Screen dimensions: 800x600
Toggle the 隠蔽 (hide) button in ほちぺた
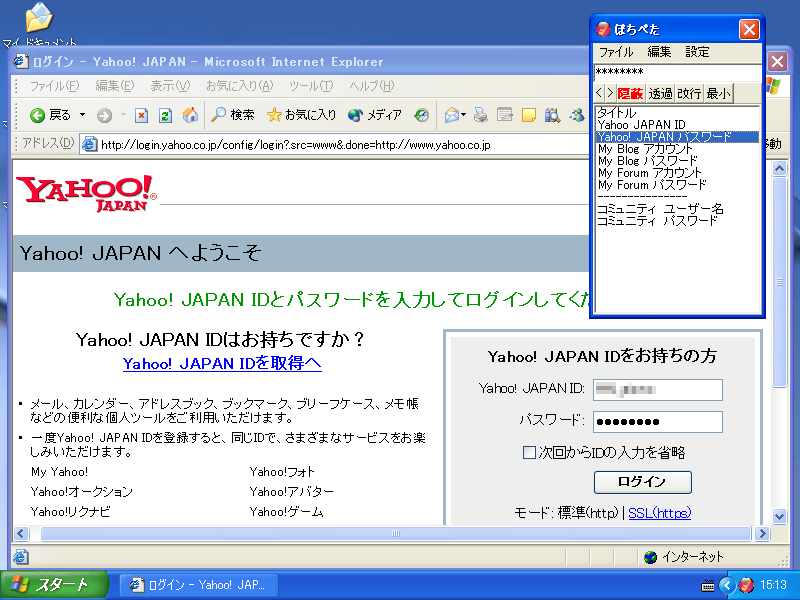pos(630,93)
